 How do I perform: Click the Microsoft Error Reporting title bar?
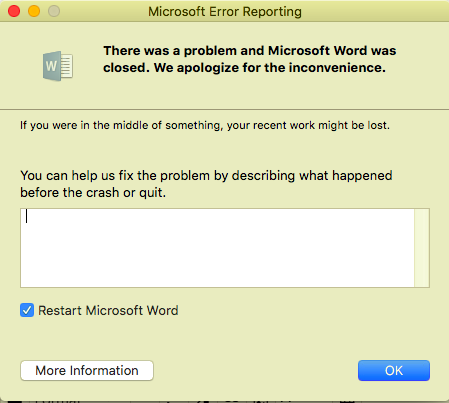pos(225,11)
